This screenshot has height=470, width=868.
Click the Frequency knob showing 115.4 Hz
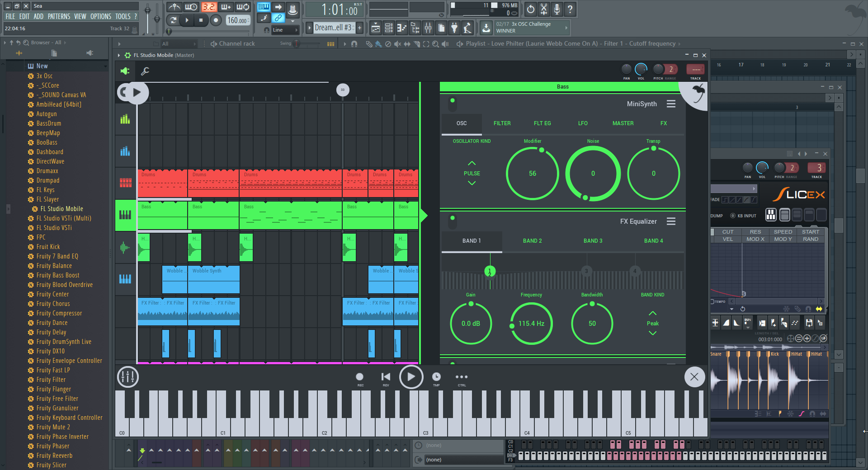click(531, 324)
